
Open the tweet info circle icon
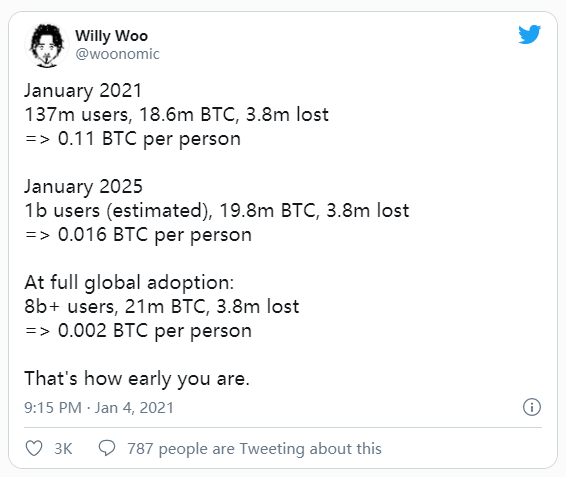tap(532, 407)
